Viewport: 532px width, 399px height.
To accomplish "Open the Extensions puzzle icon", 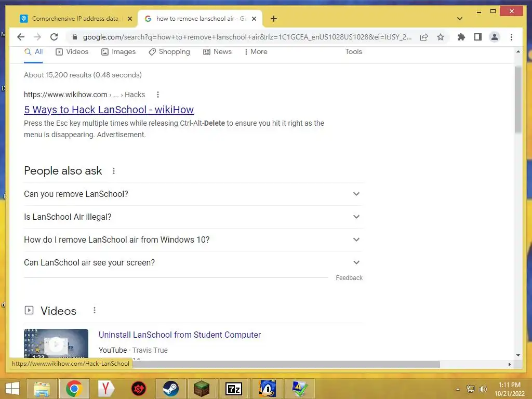I will pyautogui.click(x=461, y=37).
